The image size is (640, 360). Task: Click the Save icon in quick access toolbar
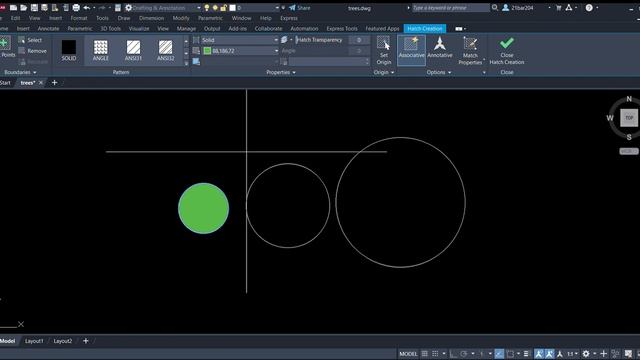click(34, 8)
